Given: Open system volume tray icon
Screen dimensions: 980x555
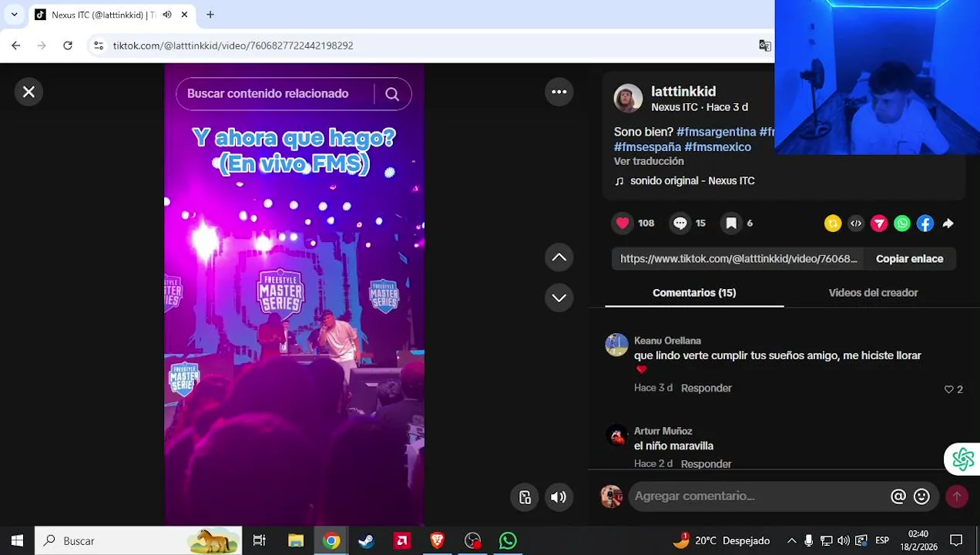Looking at the screenshot, I should (844, 541).
